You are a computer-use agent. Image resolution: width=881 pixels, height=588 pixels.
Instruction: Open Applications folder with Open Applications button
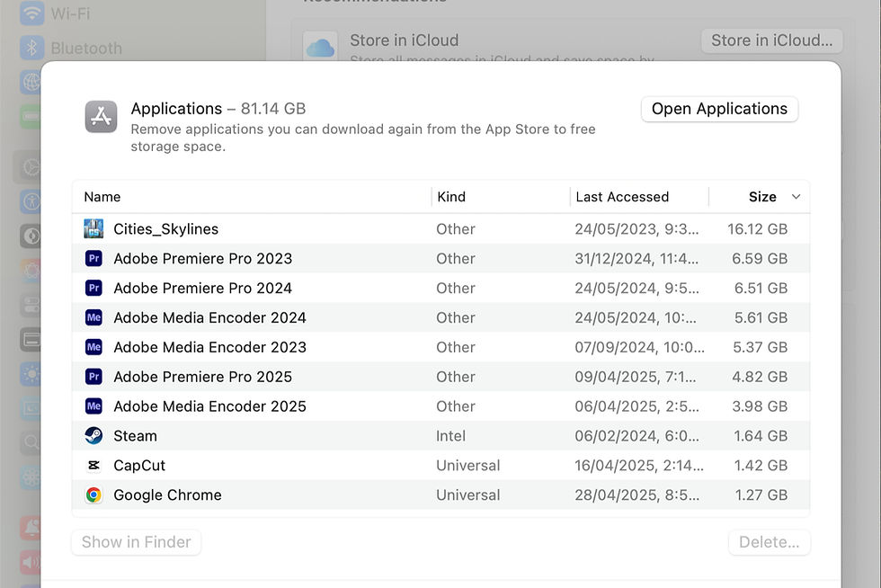(x=719, y=109)
